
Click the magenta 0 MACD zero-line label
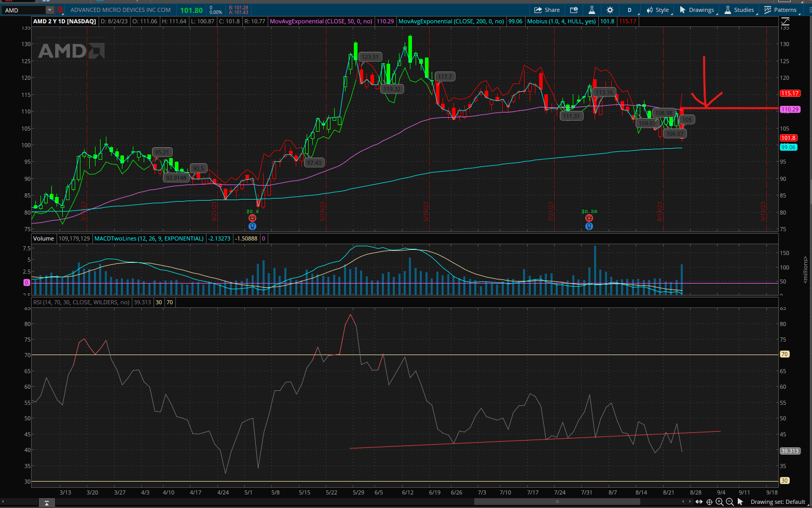coord(26,283)
